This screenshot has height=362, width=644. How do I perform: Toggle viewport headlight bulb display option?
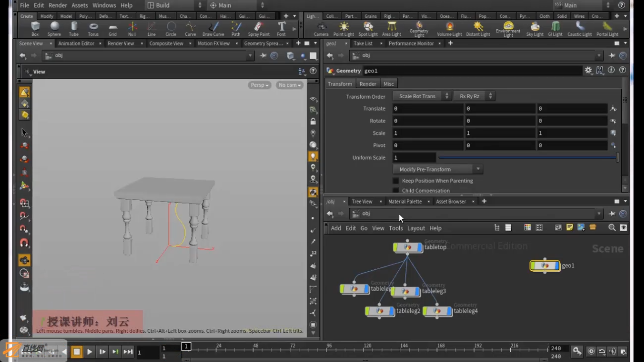pyautogui.click(x=313, y=157)
